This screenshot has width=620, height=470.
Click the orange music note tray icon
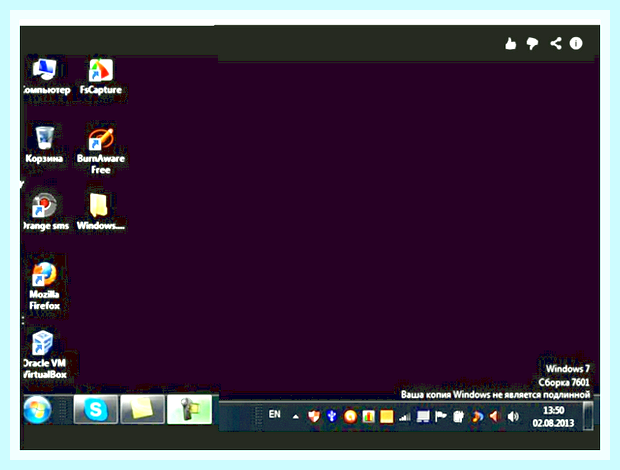tap(477, 416)
